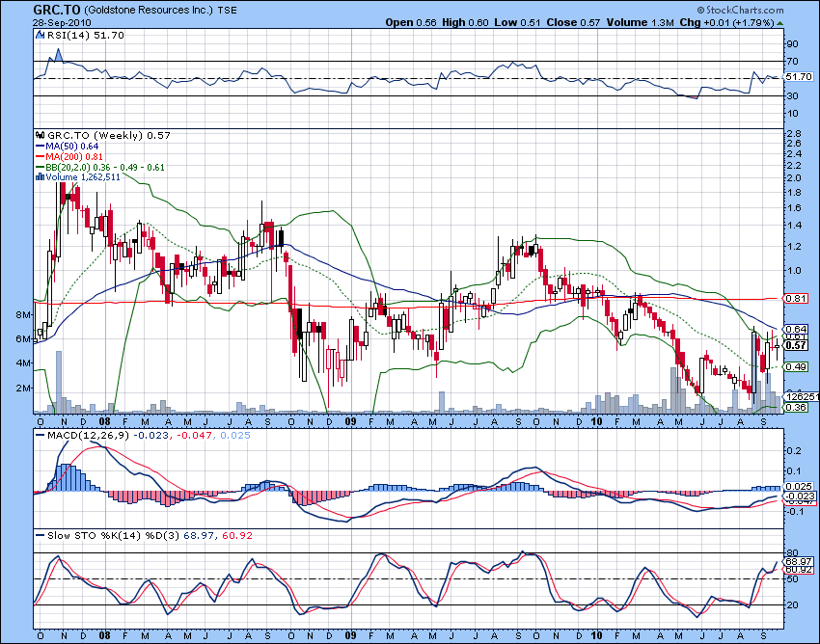The image size is (820, 644).
Task: Click the MACD axis level 0.2
Action: (x=794, y=450)
